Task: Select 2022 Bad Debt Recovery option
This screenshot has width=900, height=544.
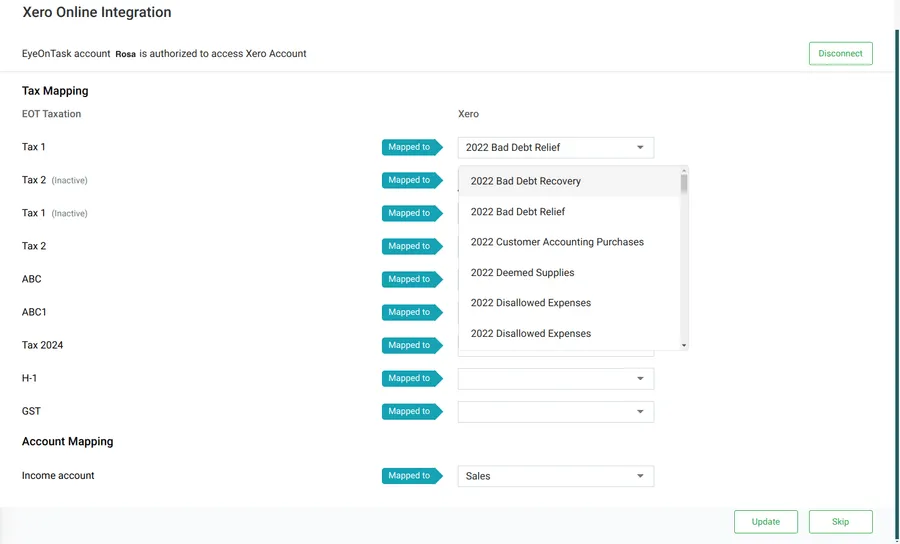Action: pyautogui.click(x=569, y=181)
